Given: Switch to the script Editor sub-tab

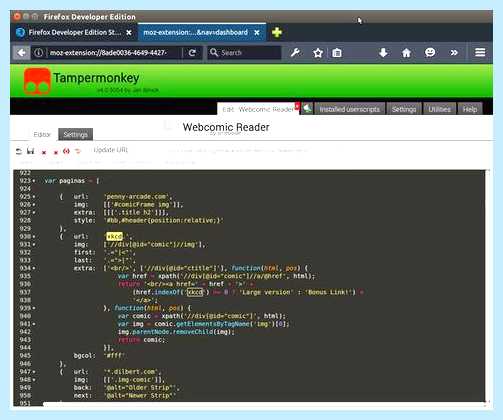Looking at the screenshot, I should (42, 134).
